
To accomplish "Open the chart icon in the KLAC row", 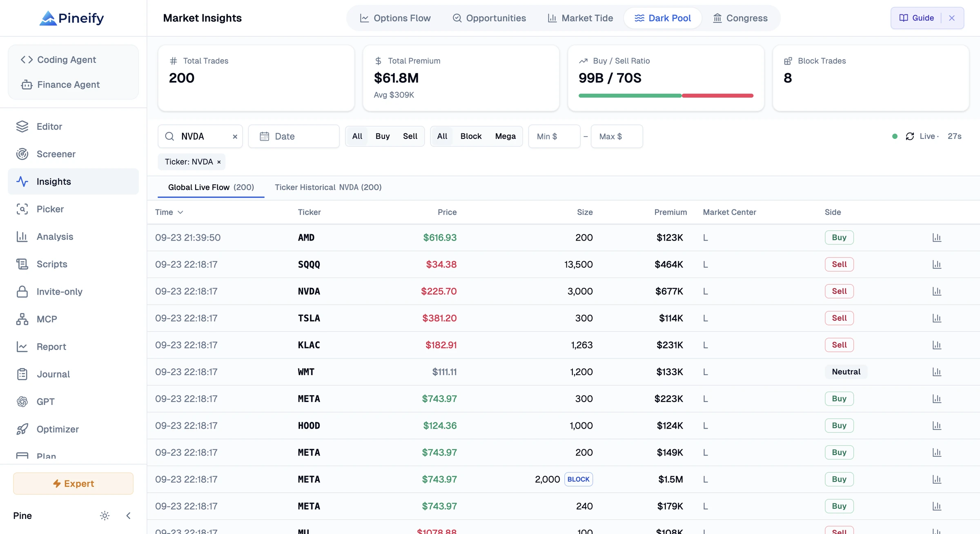I will (x=937, y=345).
